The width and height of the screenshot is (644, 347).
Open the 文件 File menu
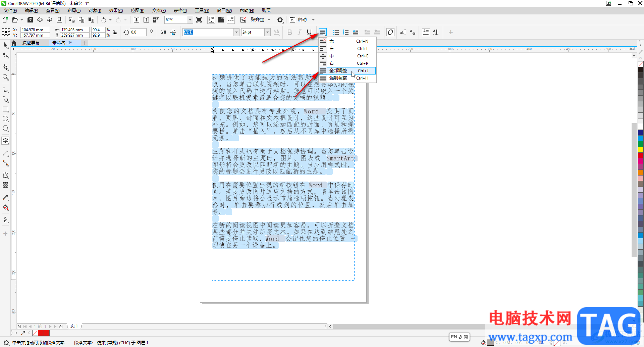(10, 11)
